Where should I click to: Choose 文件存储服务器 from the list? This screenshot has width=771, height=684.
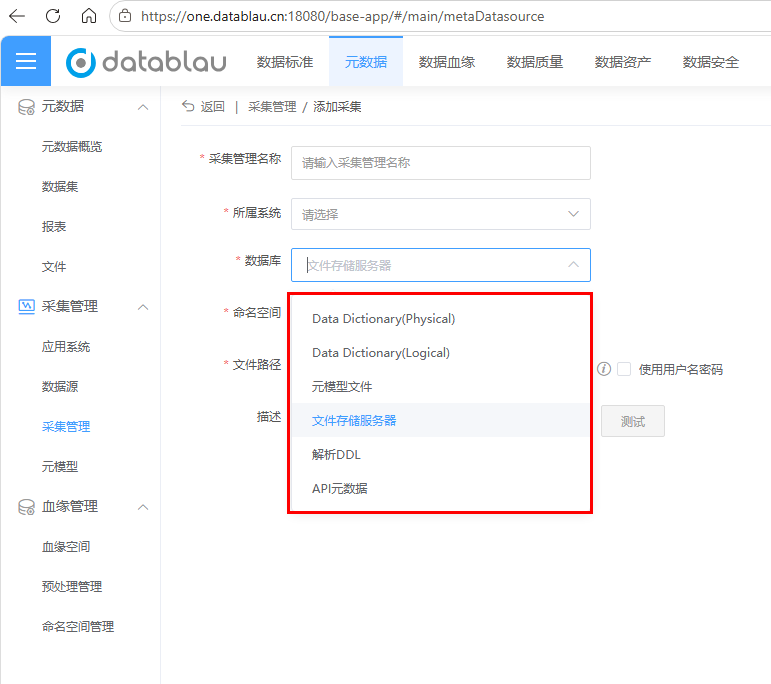441,420
